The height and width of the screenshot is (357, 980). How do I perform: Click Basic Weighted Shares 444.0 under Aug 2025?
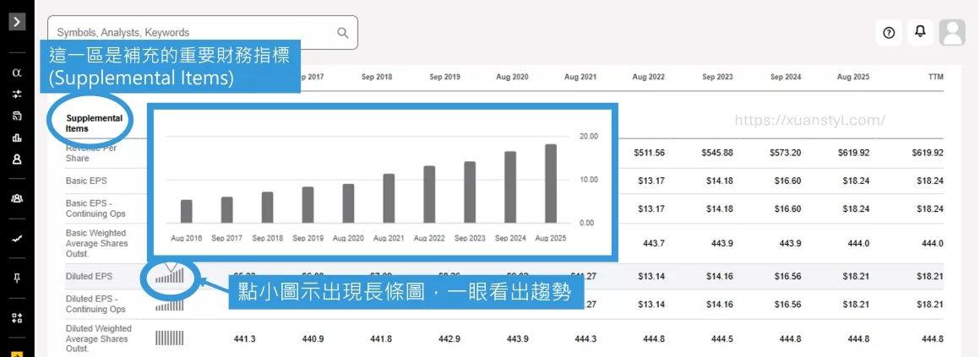858,243
